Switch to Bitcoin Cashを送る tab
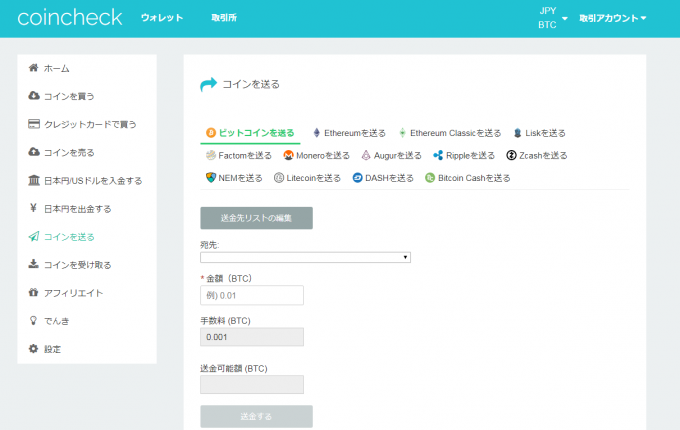The height and width of the screenshot is (430, 680). pyautogui.click(x=468, y=178)
